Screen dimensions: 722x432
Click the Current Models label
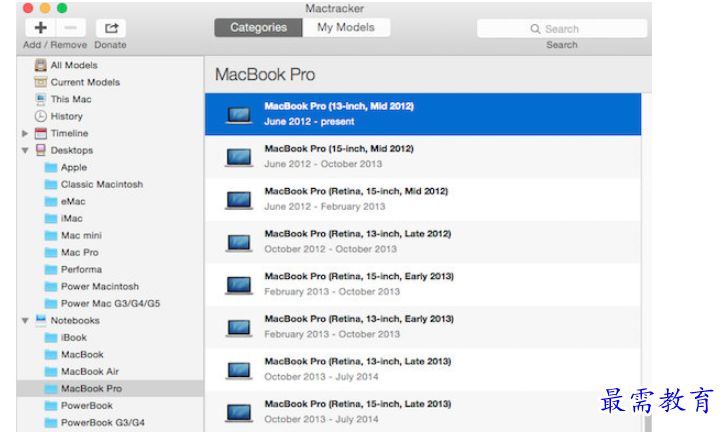(x=85, y=82)
